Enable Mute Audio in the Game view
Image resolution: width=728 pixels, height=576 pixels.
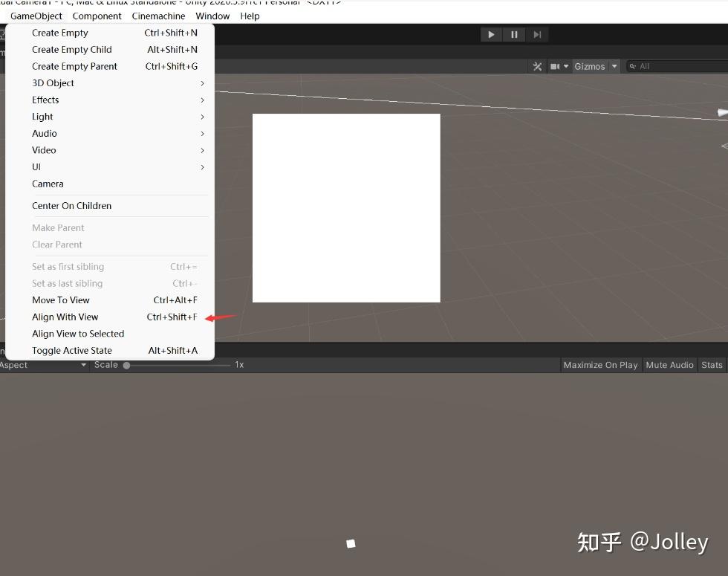coord(669,365)
